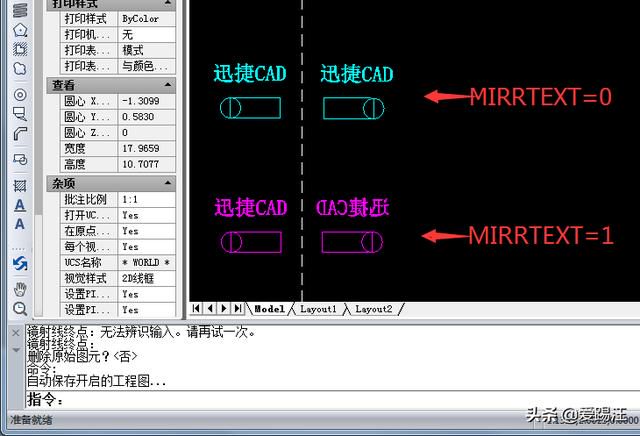Screen dimensions: 640x436
Task: Click the 高度 value 10.7077
Action: (147, 164)
